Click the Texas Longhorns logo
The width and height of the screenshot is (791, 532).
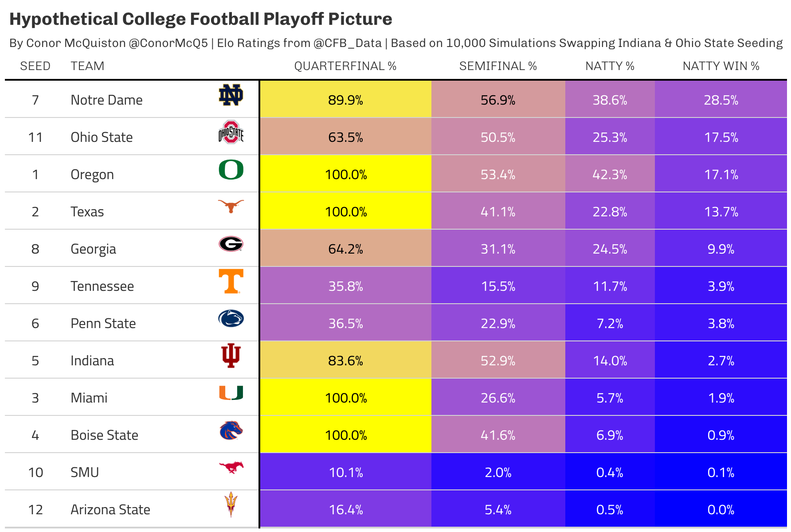[x=231, y=206]
